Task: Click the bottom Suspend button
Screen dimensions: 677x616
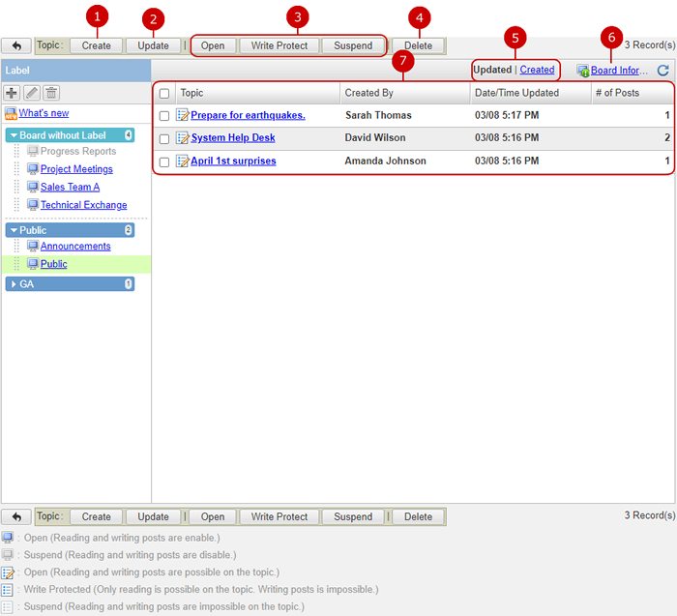Action: coord(353,516)
